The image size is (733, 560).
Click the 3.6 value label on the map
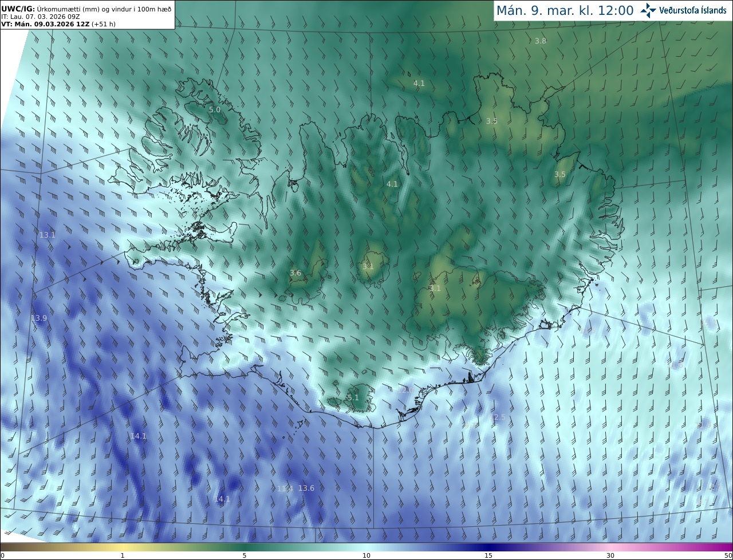pos(295,273)
